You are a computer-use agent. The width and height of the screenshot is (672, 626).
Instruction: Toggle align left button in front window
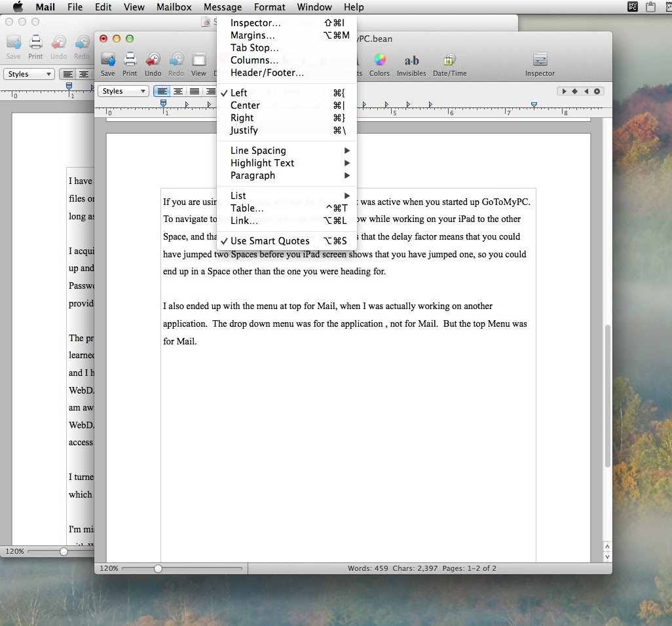click(162, 91)
